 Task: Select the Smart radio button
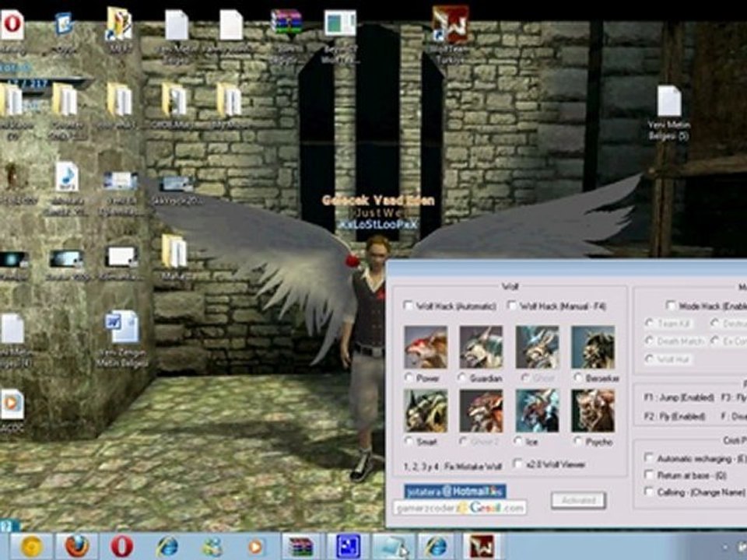(409, 442)
